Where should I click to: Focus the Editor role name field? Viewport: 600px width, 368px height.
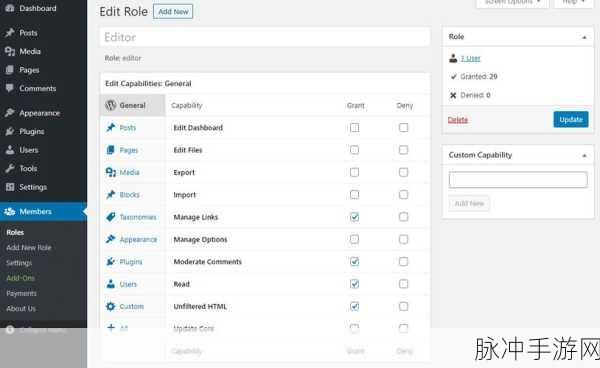[x=265, y=37]
